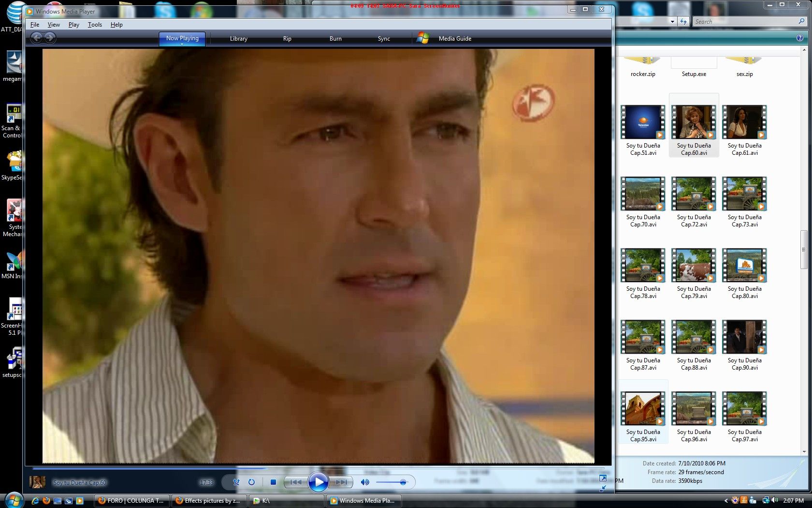Click the Back navigation arrow
The width and height of the screenshot is (812, 508).
[x=36, y=38]
